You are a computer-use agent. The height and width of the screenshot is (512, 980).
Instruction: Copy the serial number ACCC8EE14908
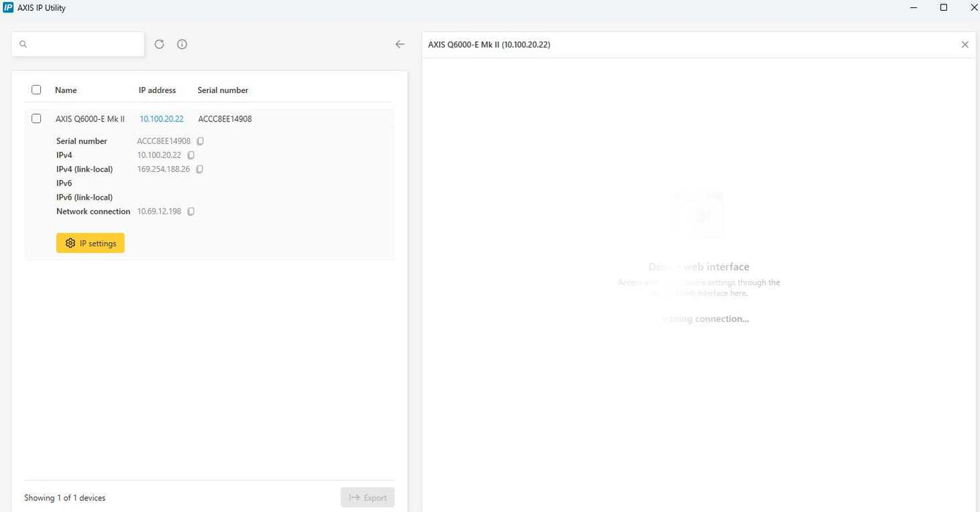[x=200, y=141]
